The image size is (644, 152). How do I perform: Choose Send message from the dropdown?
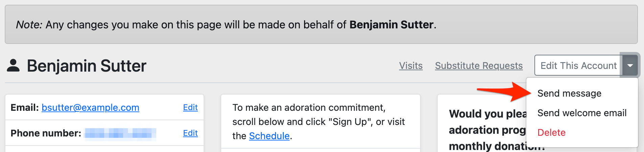pyautogui.click(x=569, y=93)
